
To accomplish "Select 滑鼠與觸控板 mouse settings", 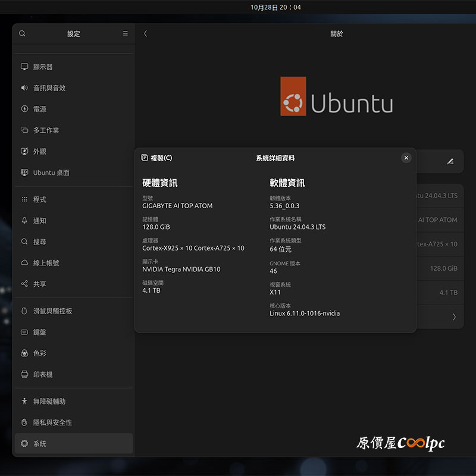I will click(52, 311).
